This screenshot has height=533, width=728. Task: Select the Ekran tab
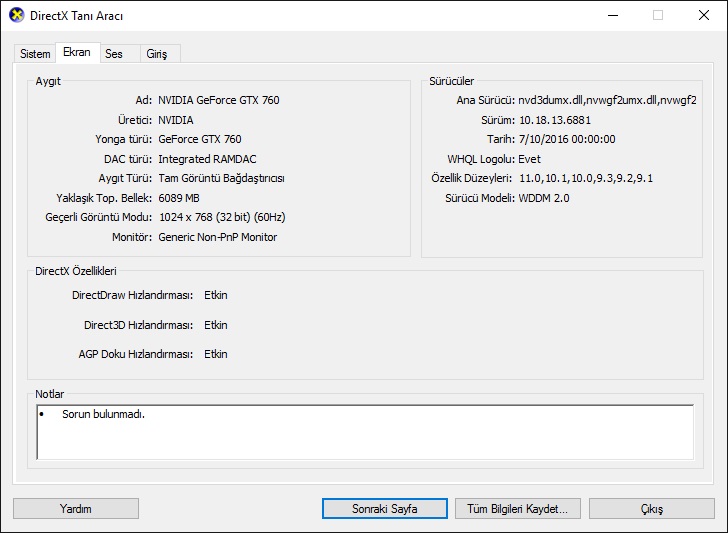(x=77, y=52)
